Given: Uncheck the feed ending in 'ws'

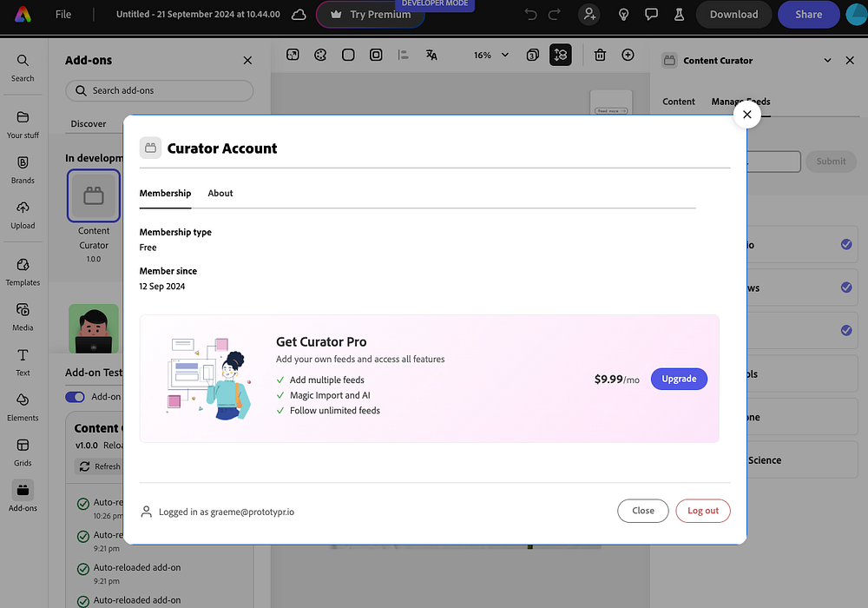Looking at the screenshot, I should tap(846, 287).
